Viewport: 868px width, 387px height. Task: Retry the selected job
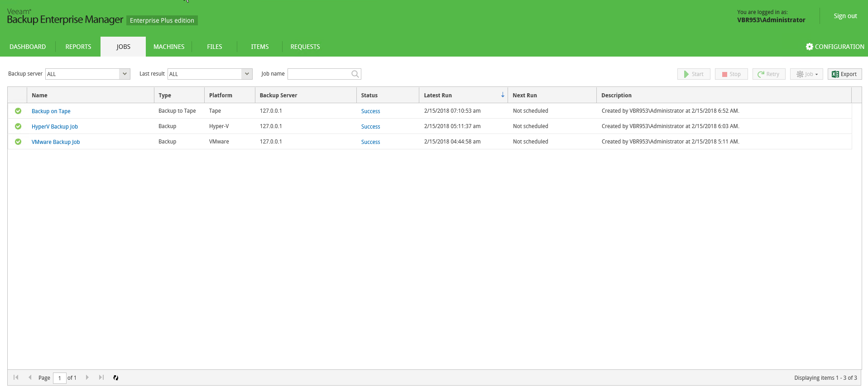pyautogui.click(x=769, y=74)
